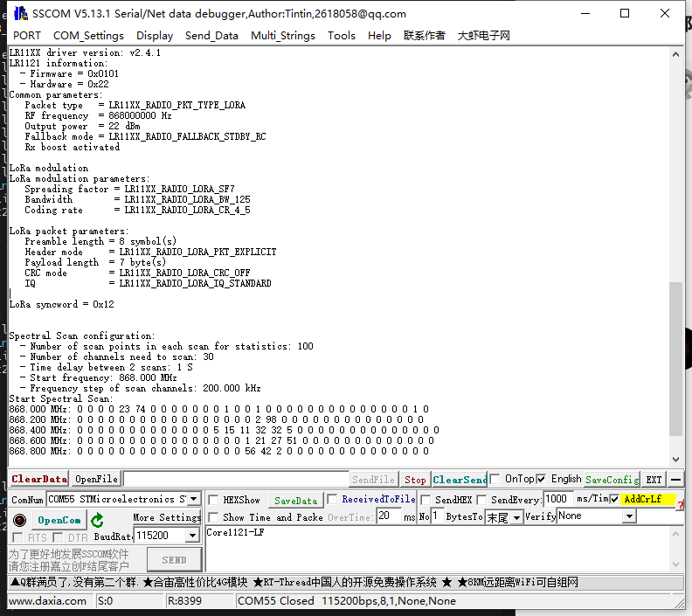The image size is (692, 616).
Task: Click the LoRa syncword = 0x12 line
Action: pos(62,304)
